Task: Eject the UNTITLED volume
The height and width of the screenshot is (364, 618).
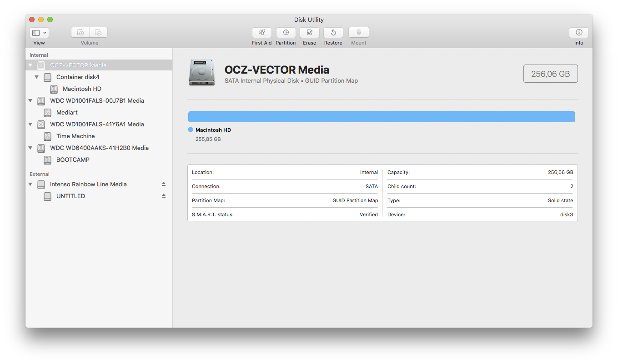Action: point(164,196)
